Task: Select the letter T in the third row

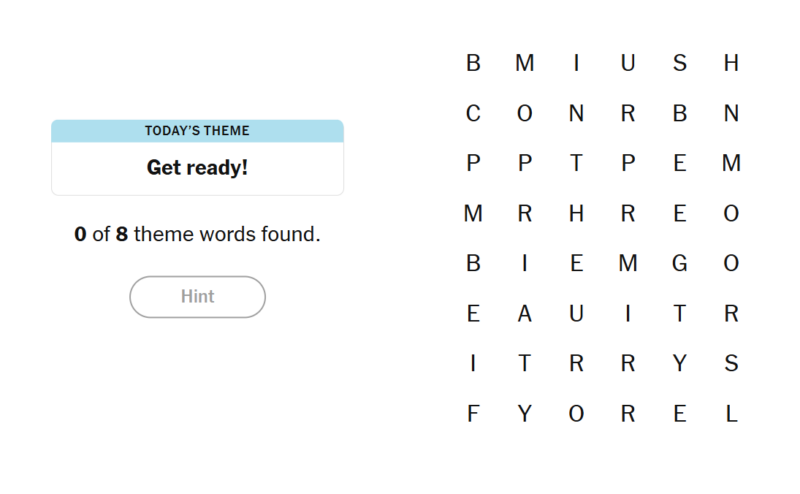Action: pos(576,164)
